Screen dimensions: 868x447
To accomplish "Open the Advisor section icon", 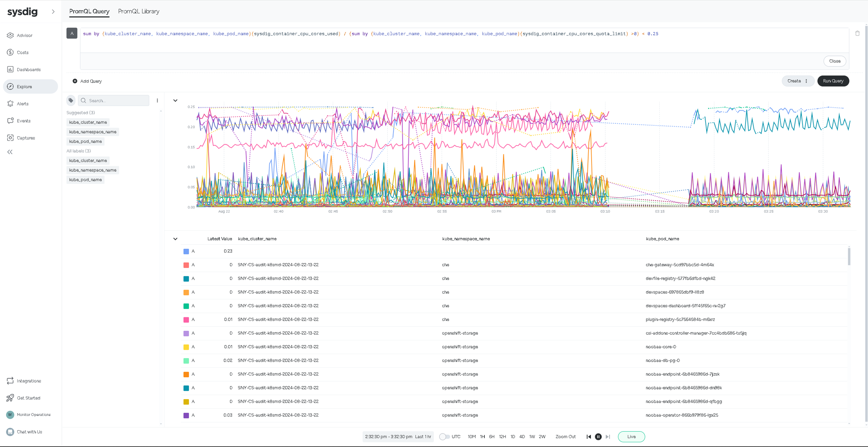I will (x=10, y=35).
